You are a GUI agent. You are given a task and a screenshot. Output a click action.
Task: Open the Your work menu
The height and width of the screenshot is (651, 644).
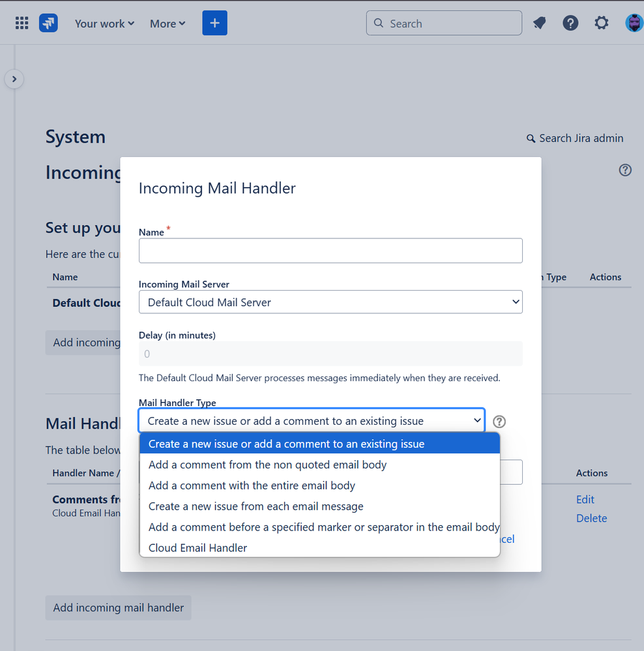click(104, 23)
